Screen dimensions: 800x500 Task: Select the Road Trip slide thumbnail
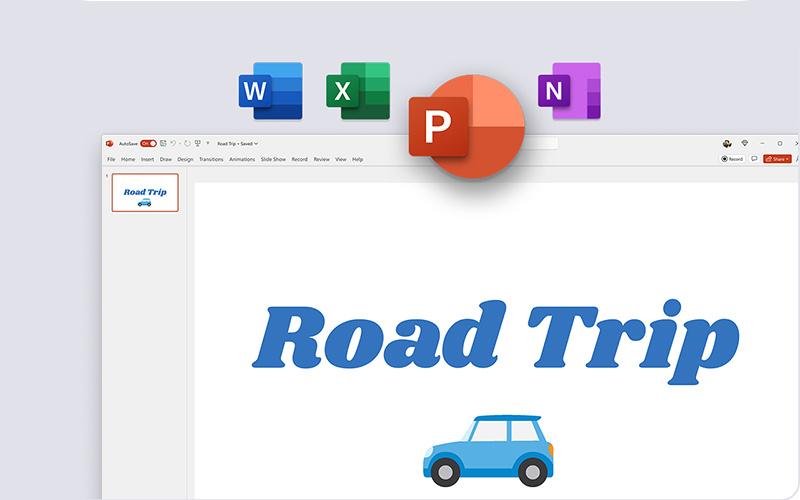tap(145, 193)
